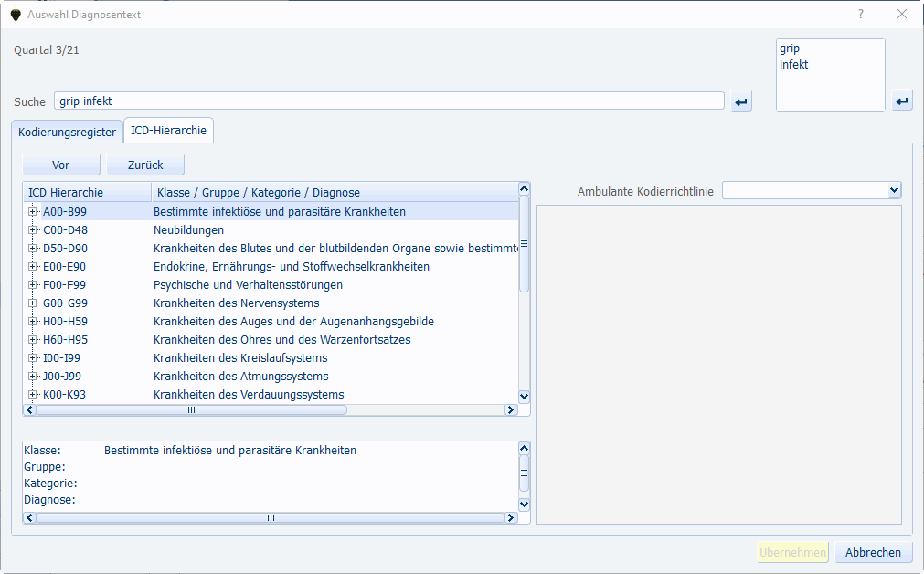Screen dimensions: 924x574
Task: Expand the J00-J99 tree node
Action: (32, 376)
